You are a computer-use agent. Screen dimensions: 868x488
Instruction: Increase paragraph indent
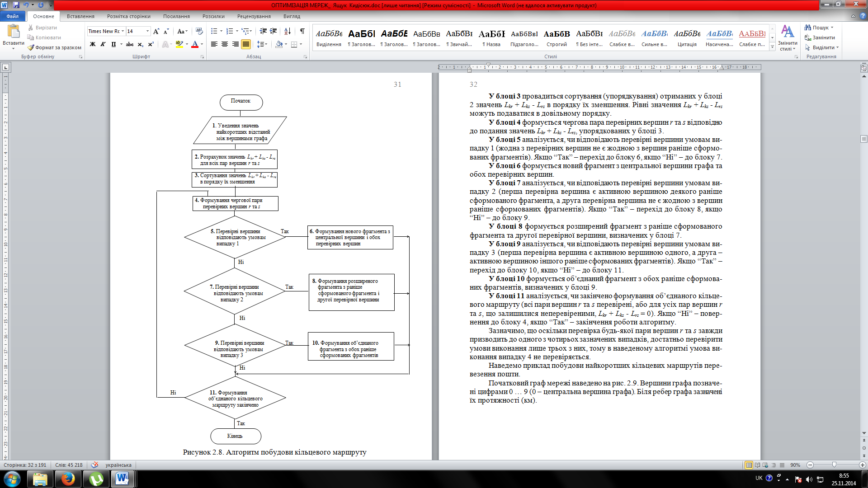(x=274, y=31)
